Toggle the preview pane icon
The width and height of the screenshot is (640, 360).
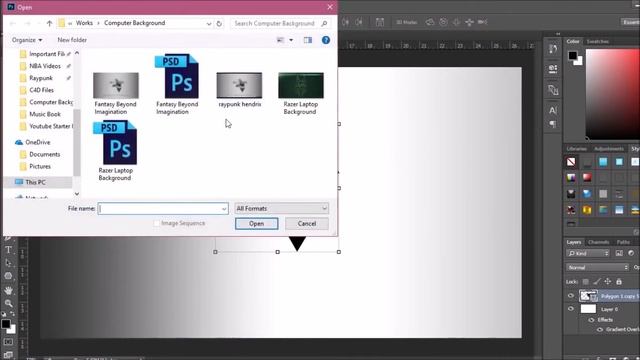[x=308, y=40]
